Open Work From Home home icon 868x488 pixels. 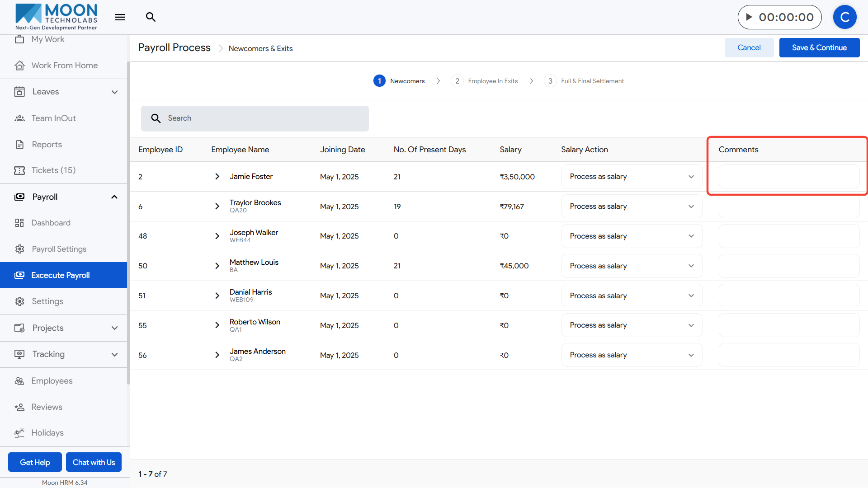19,66
